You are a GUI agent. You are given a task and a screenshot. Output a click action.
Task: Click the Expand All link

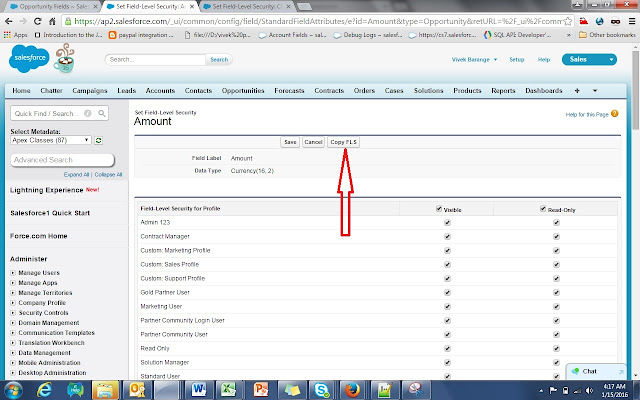coord(76,175)
